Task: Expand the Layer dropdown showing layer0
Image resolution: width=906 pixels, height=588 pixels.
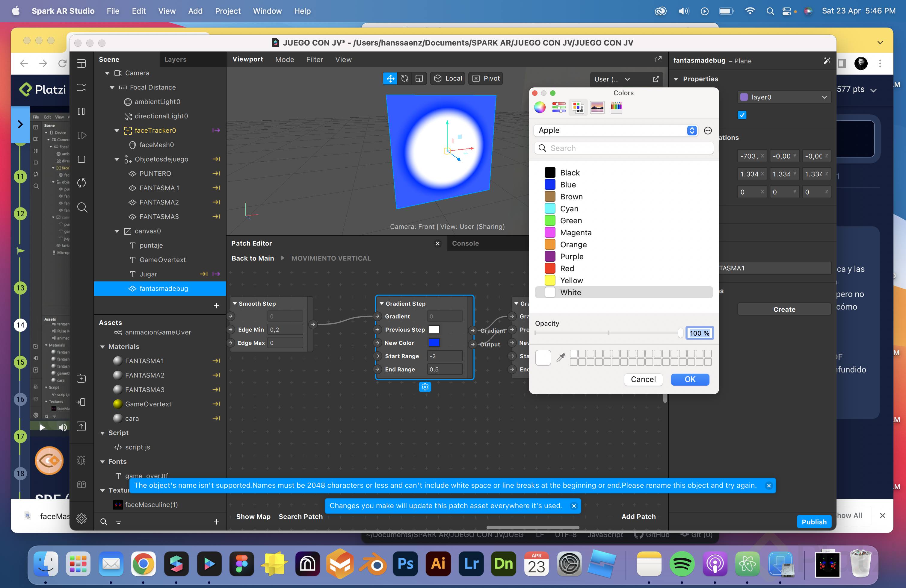Action: [784, 97]
